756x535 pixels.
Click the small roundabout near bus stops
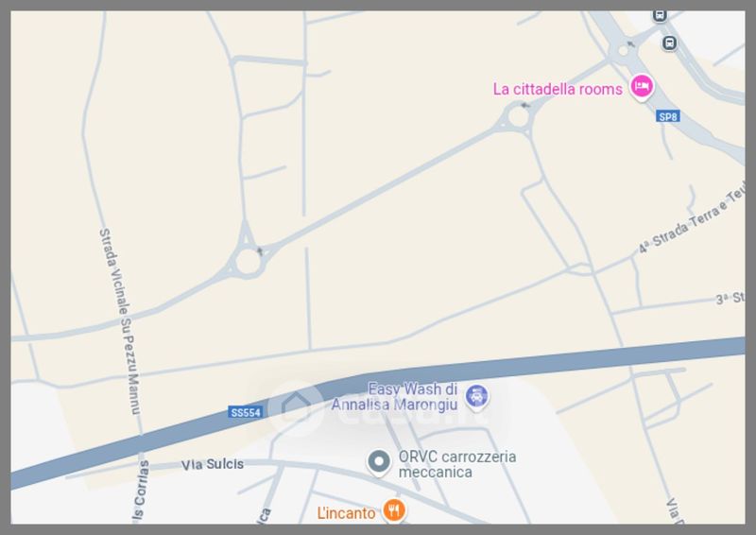(x=623, y=50)
